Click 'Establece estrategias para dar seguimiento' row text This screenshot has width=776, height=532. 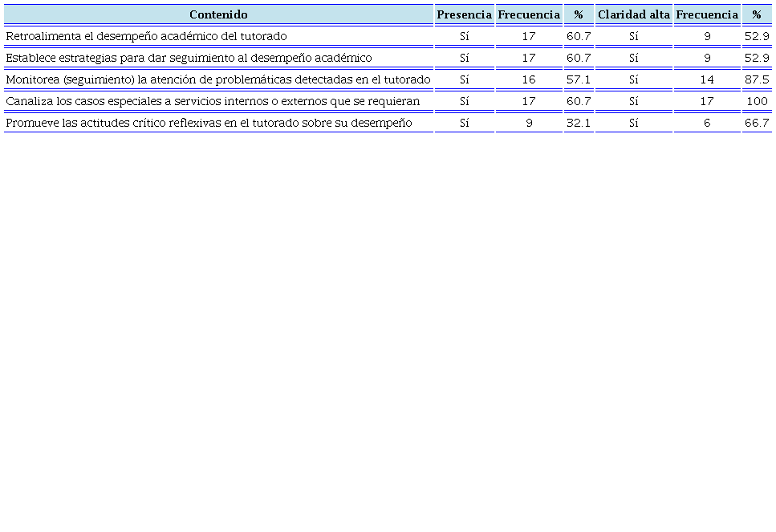coord(189,58)
